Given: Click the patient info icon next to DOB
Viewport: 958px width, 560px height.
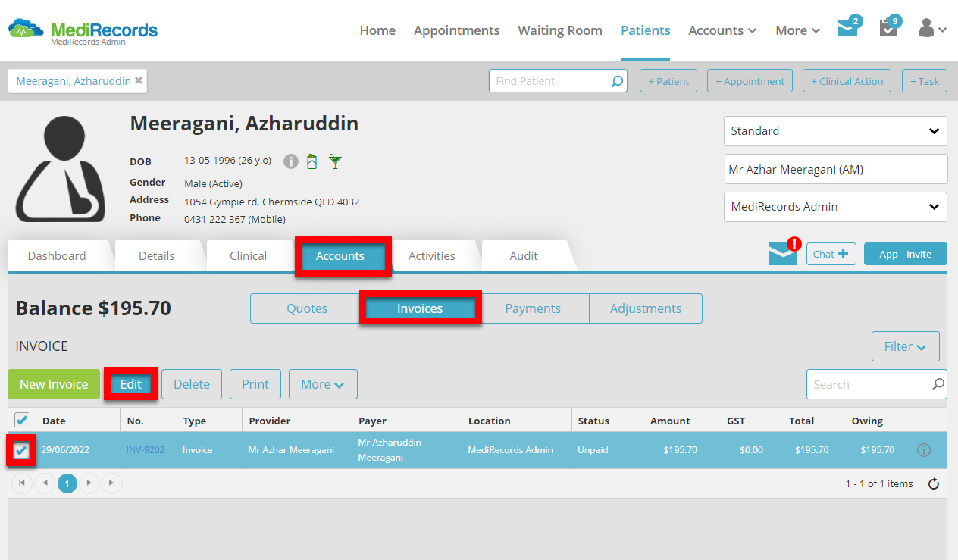Looking at the screenshot, I should click(x=290, y=161).
